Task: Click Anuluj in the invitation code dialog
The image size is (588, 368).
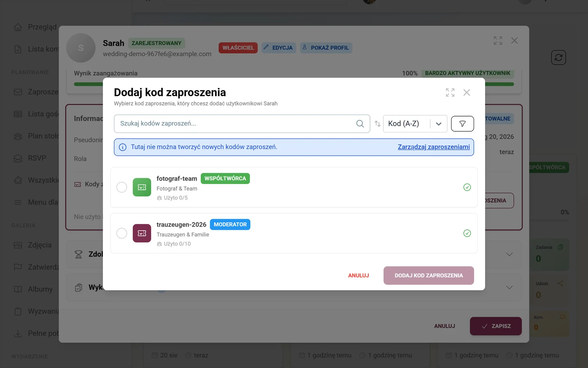Action: (359, 276)
